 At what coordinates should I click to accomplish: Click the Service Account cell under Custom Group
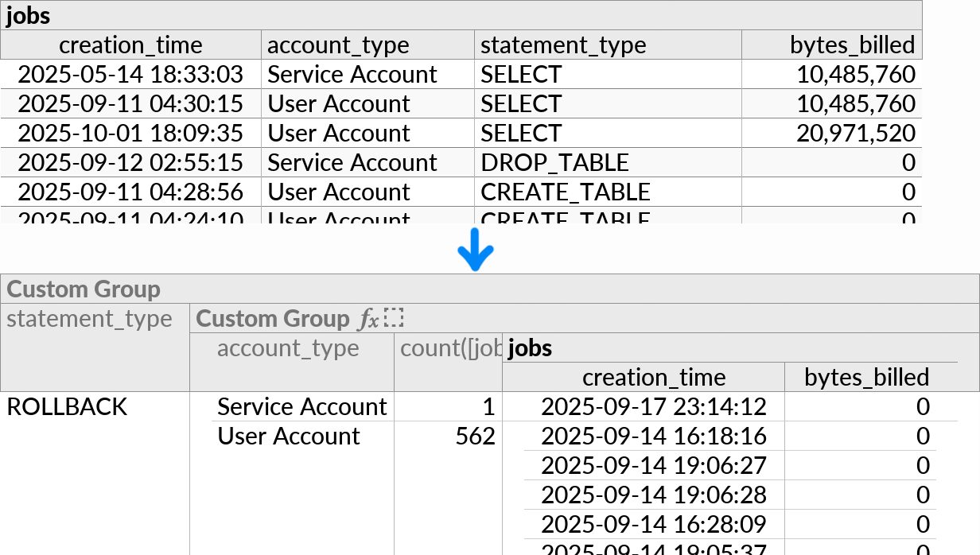click(302, 406)
